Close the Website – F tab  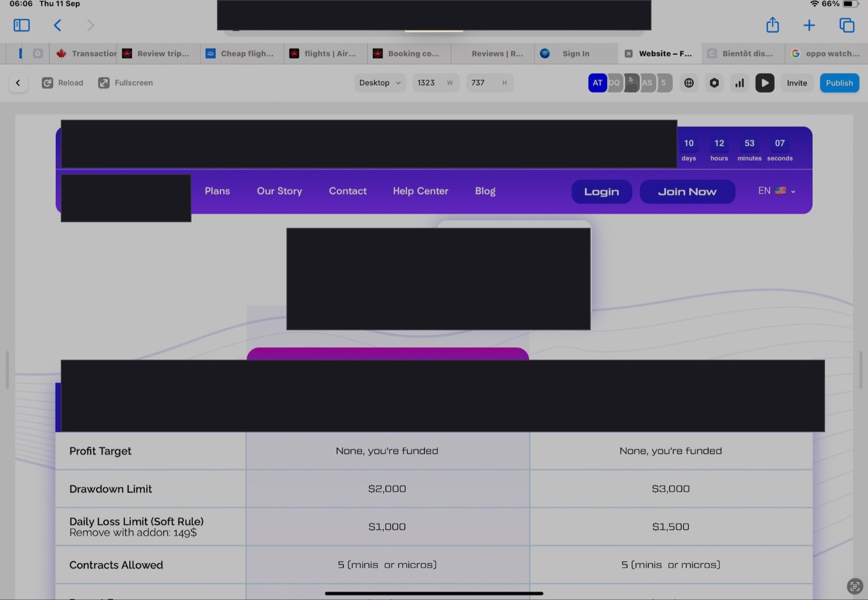point(628,54)
